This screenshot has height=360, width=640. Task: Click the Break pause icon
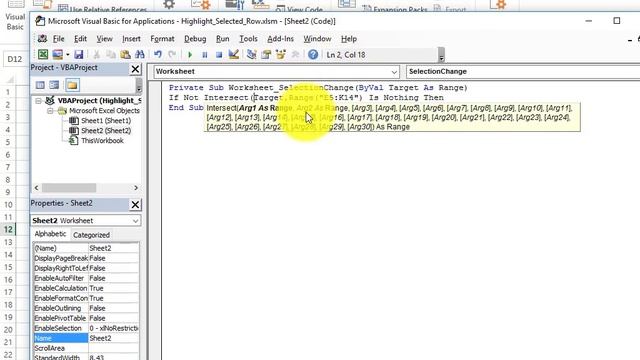(x=204, y=54)
